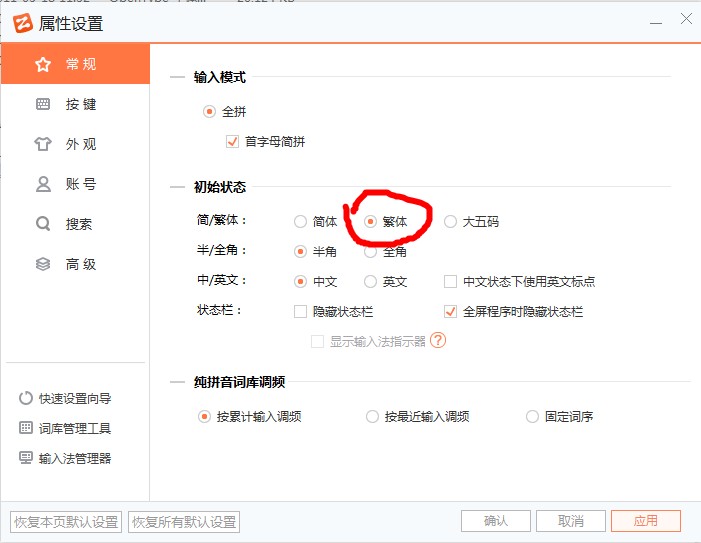Select the 繁体 radio button

coord(370,221)
